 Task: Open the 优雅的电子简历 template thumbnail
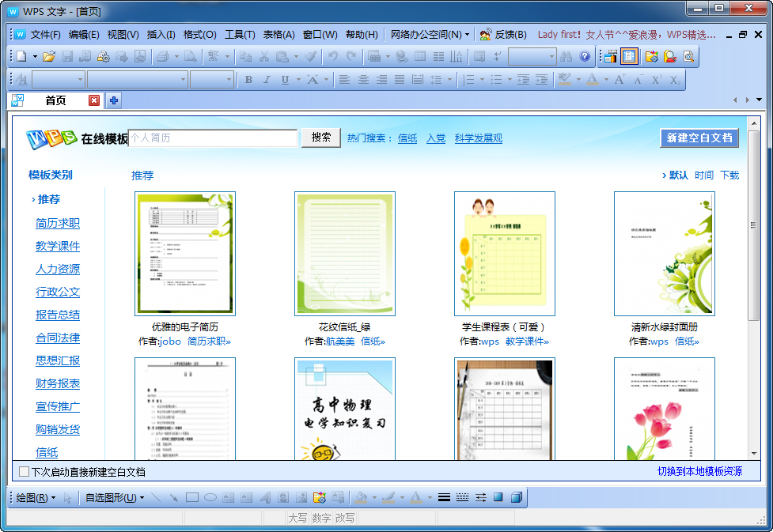click(x=185, y=254)
